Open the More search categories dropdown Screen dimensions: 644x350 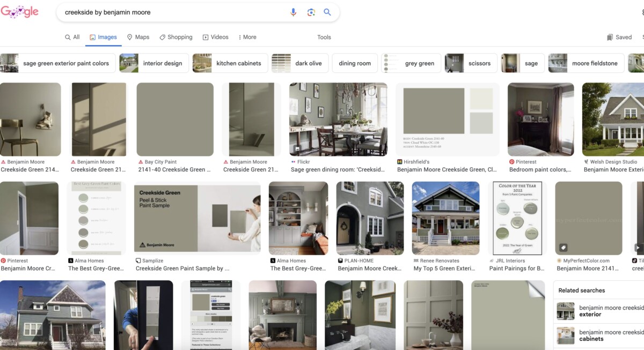(x=247, y=37)
